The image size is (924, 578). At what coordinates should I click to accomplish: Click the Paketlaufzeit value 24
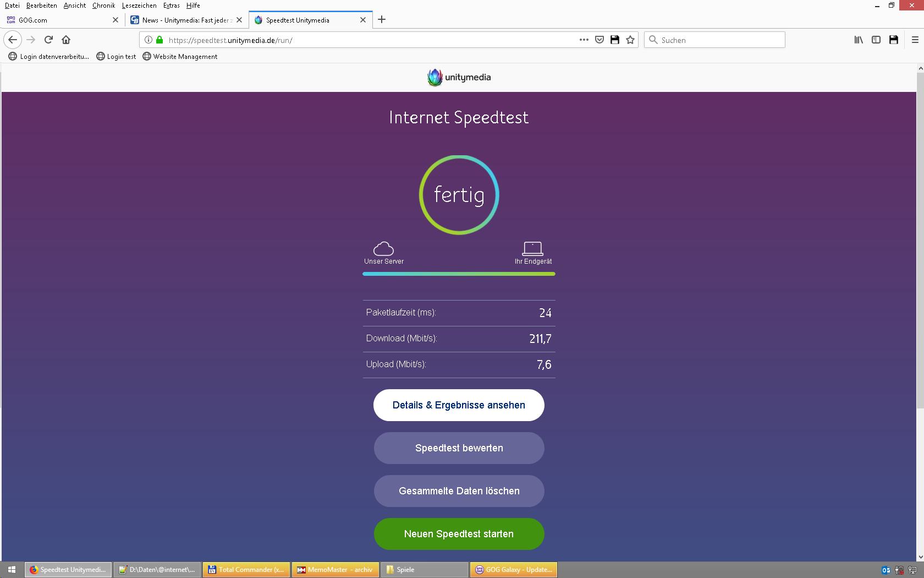tap(545, 313)
